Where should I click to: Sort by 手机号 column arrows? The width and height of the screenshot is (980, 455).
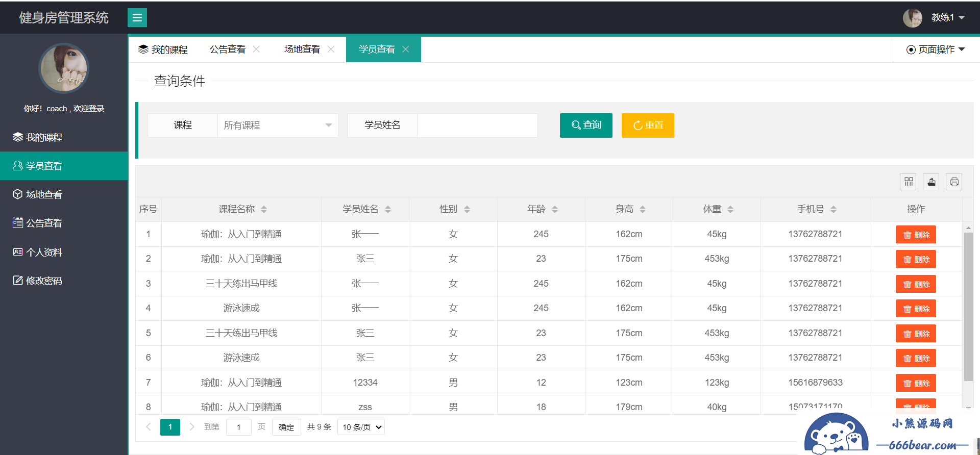tap(834, 209)
